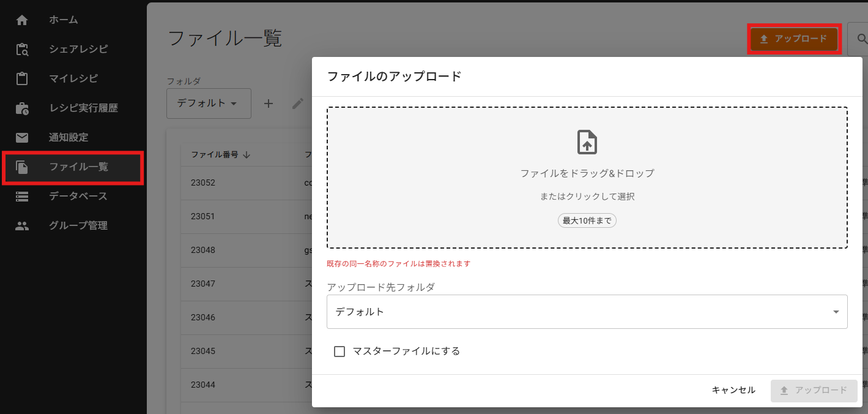
Task: Open the デフォルト folder dropdown in file list
Action: (x=209, y=103)
